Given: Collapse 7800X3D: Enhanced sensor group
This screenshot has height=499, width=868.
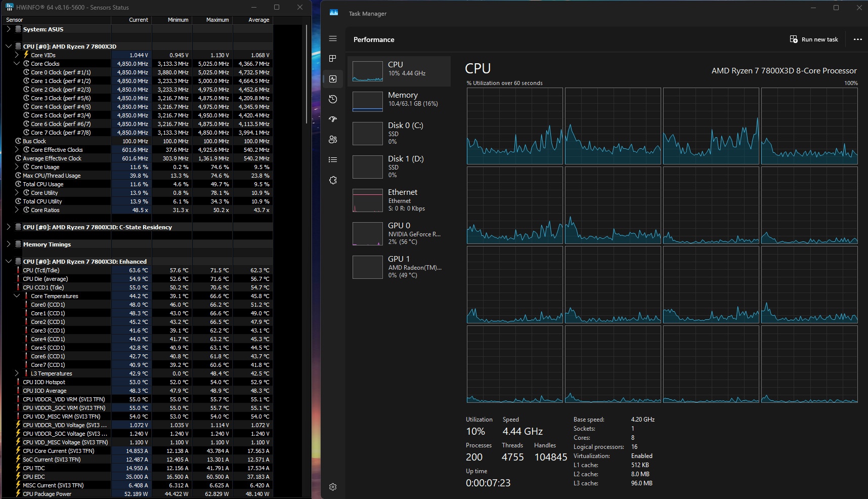Looking at the screenshot, I should (9, 262).
